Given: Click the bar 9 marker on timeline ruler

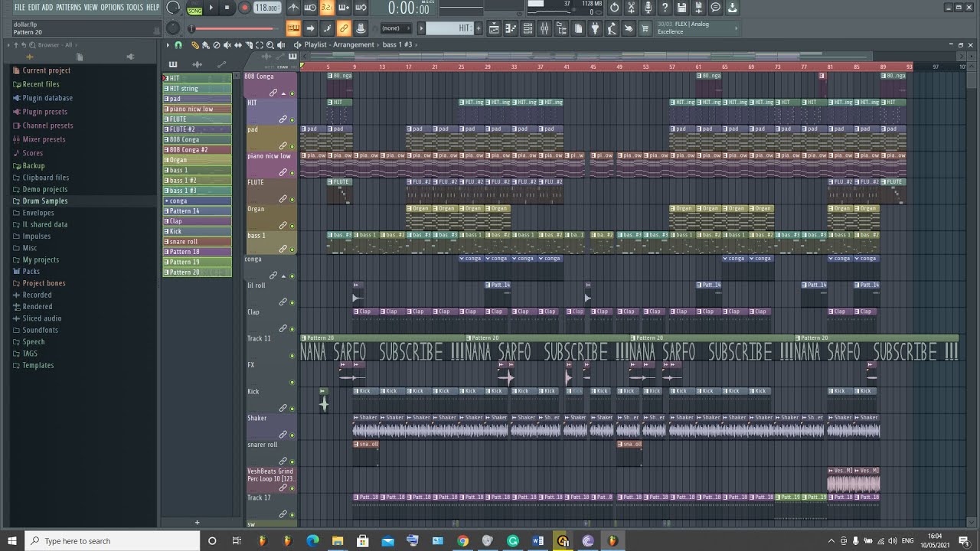Looking at the screenshot, I should tap(354, 67).
